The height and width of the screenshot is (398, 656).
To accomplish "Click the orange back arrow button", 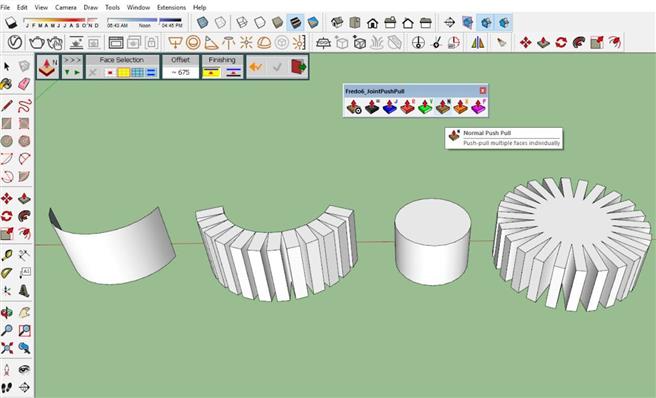I will pos(256,67).
